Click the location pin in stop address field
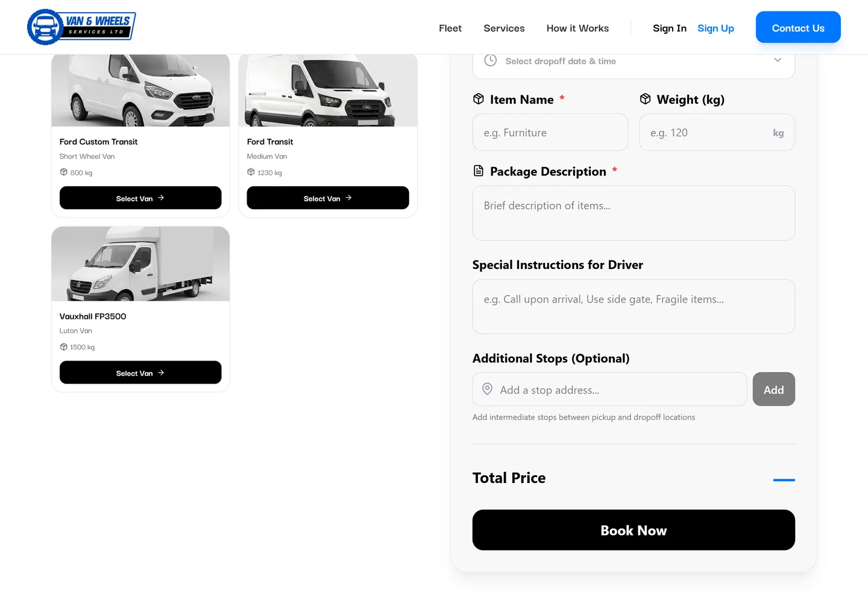This screenshot has height=597, width=868. [x=488, y=389]
